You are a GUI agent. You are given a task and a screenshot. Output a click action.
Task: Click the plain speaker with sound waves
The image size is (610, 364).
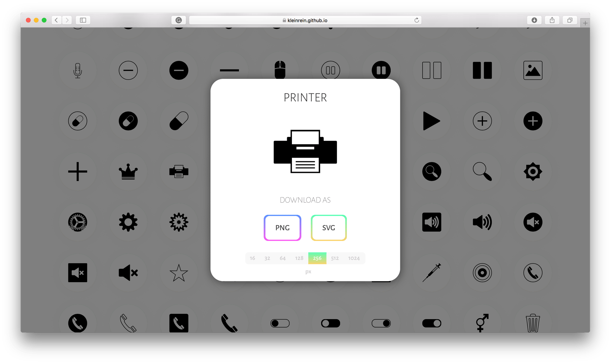tap(482, 222)
